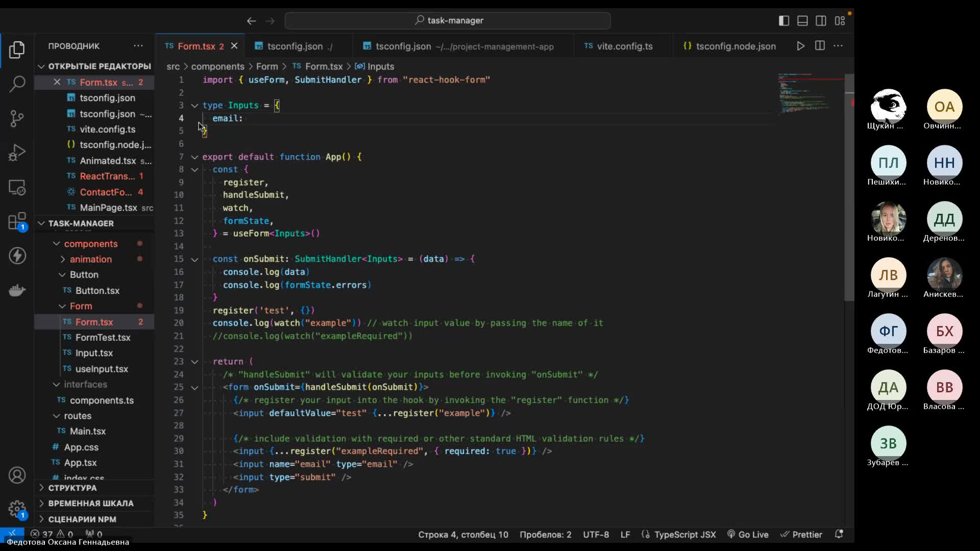Screen dimensions: 980x551
Task: Open the Manage gear icon
Action: coord(17,509)
